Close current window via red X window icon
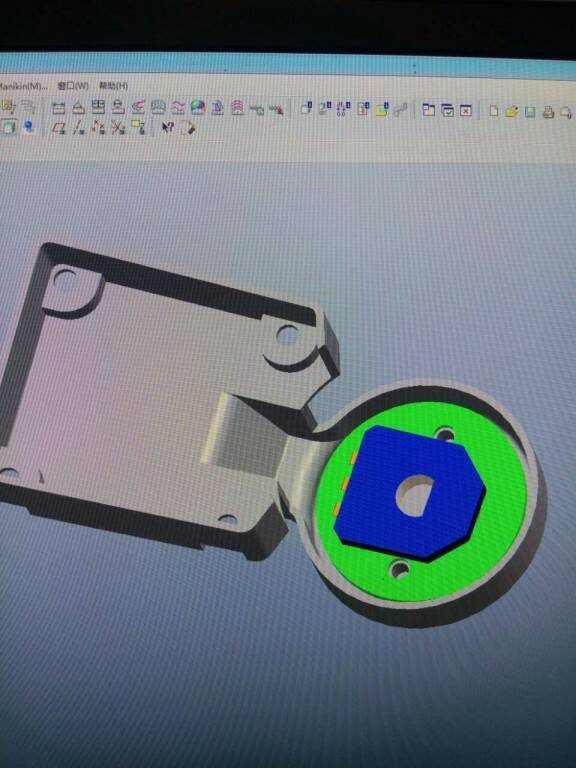576x768 pixels. (466, 111)
